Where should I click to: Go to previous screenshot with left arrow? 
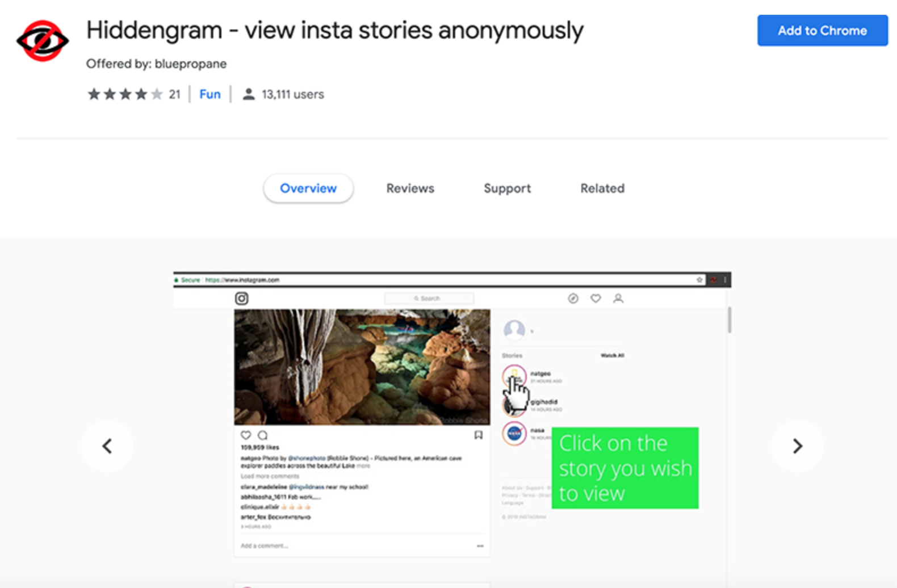click(x=107, y=446)
